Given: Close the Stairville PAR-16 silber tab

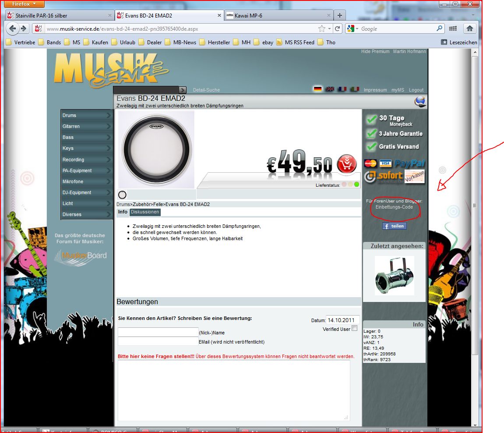Looking at the screenshot, I should tap(109, 15).
